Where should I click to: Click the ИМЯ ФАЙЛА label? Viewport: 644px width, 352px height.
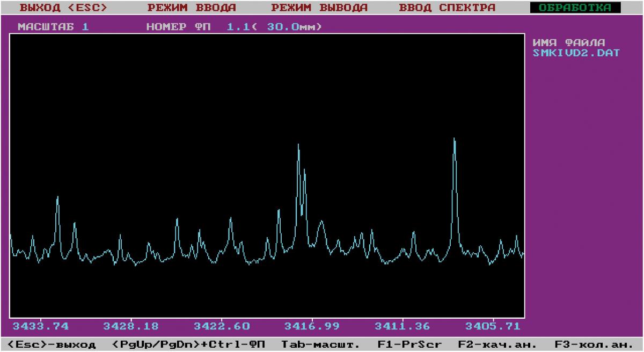click(x=569, y=43)
